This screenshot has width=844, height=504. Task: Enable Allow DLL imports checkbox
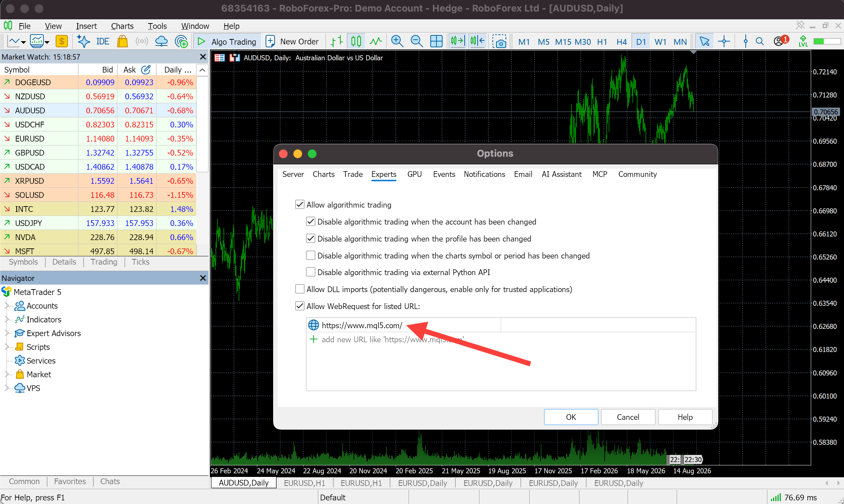click(300, 289)
